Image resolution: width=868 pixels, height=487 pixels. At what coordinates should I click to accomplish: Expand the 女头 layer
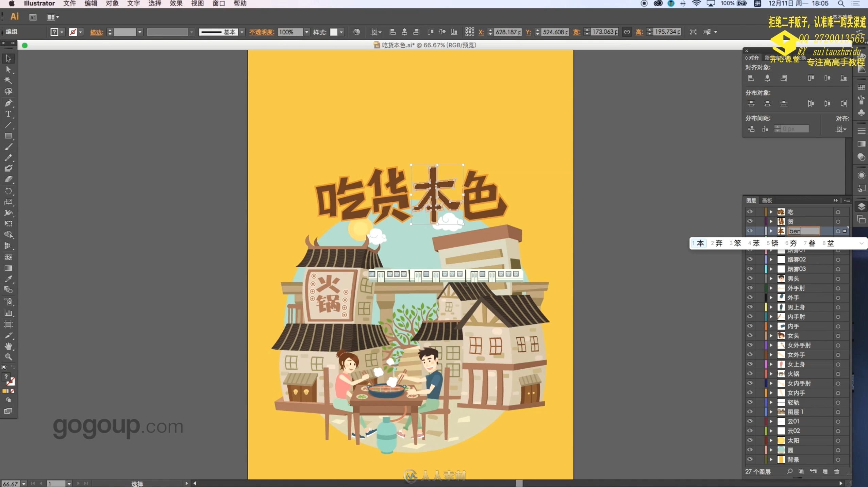(x=771, y=336)
